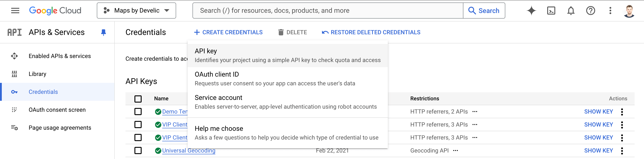Open OAuth consent screen page
Screen dimensions: 644x159
click(x=57, y=110)
